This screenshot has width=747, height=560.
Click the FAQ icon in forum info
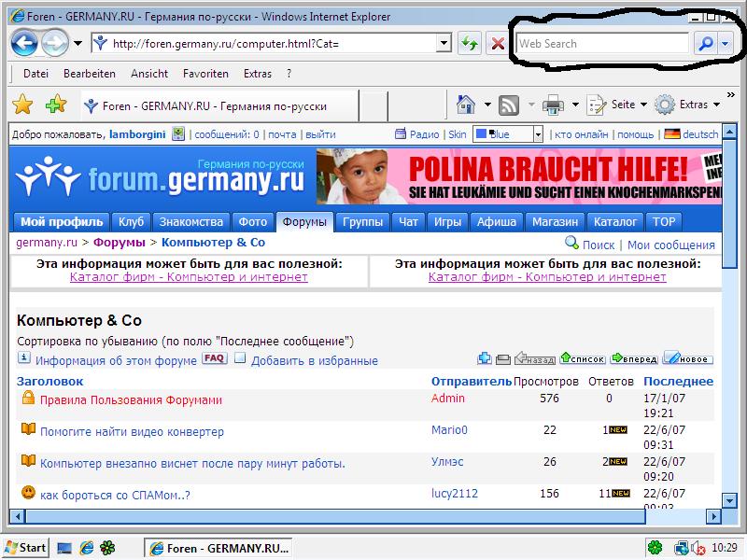(x=214, y=359)
